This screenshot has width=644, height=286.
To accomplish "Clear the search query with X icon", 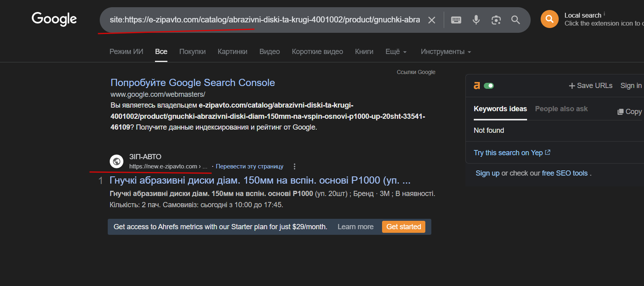I will click(x=432, y=20).
